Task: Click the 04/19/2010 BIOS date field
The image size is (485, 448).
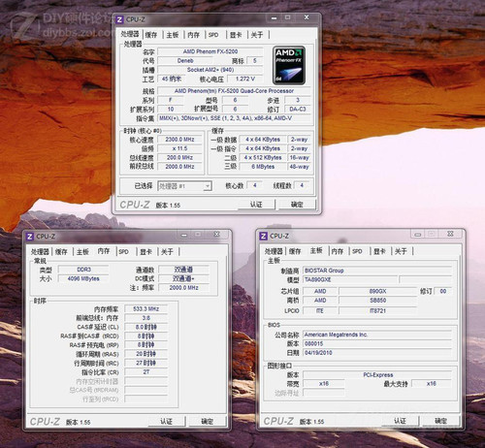Action: [x=377, y=353]
